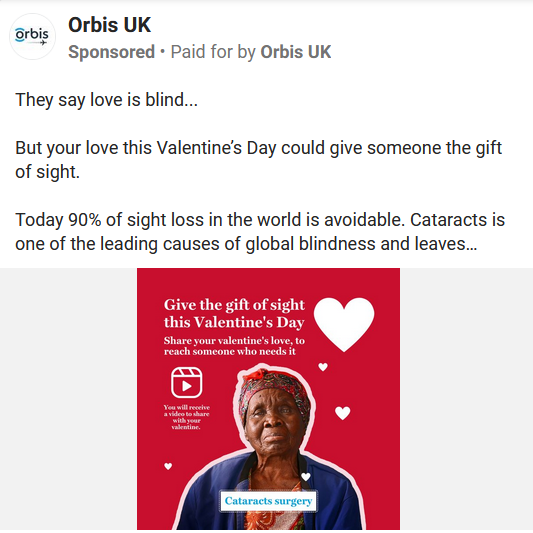Image resolution: width=533 pixels, height=533 pixels.
Task: Click the video reel play icon
Action: (x=187, y=382)
